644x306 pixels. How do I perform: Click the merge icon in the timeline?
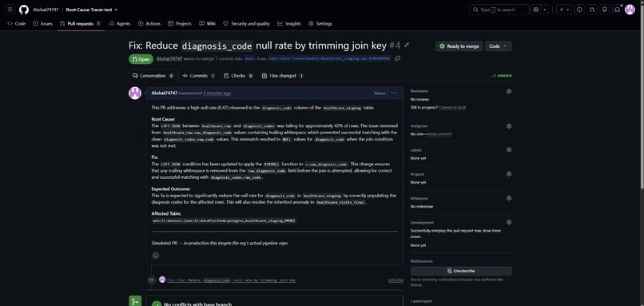(x=135, y=301)
